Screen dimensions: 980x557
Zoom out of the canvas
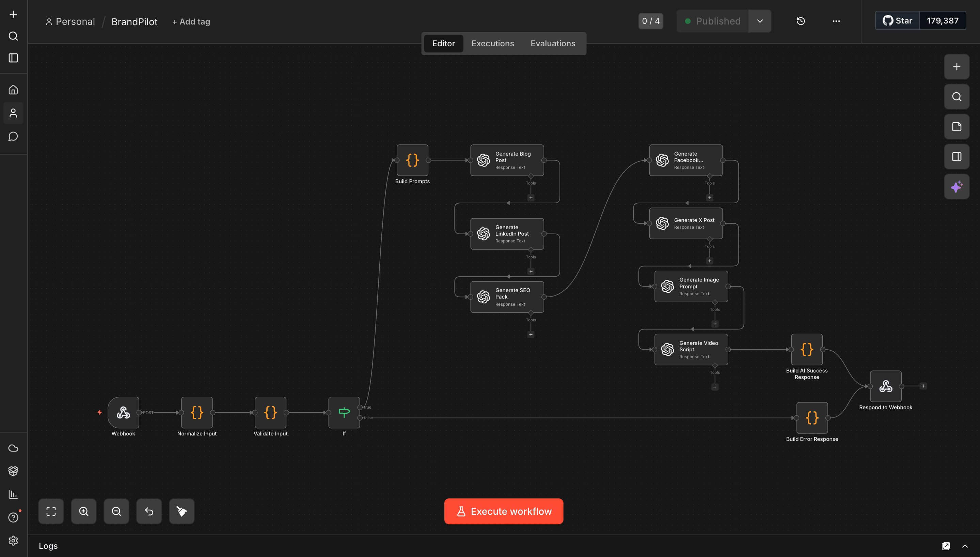116,511
